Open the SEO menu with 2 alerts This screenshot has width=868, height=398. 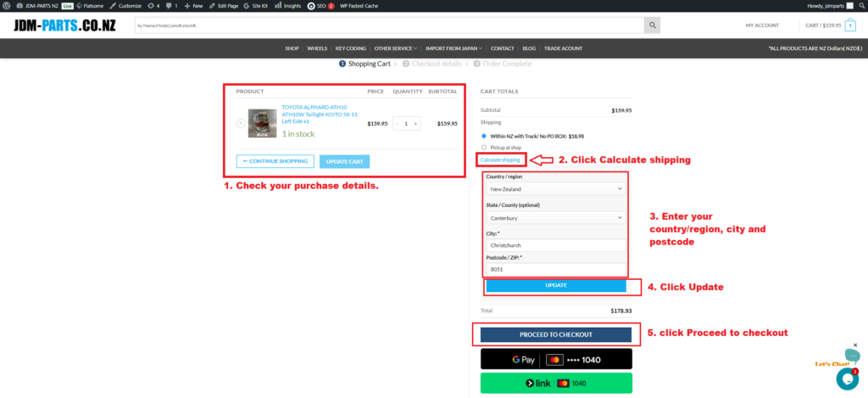[x=321, y=6]
